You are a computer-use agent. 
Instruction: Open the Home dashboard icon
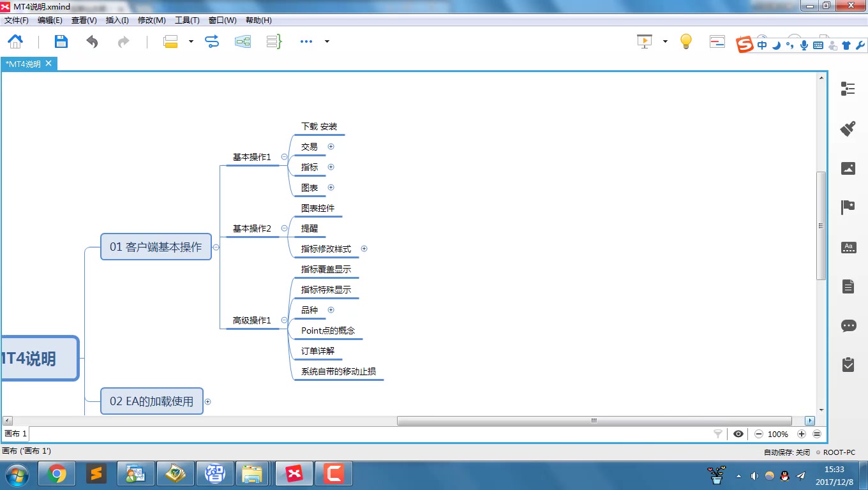click(x=15, y=41)
